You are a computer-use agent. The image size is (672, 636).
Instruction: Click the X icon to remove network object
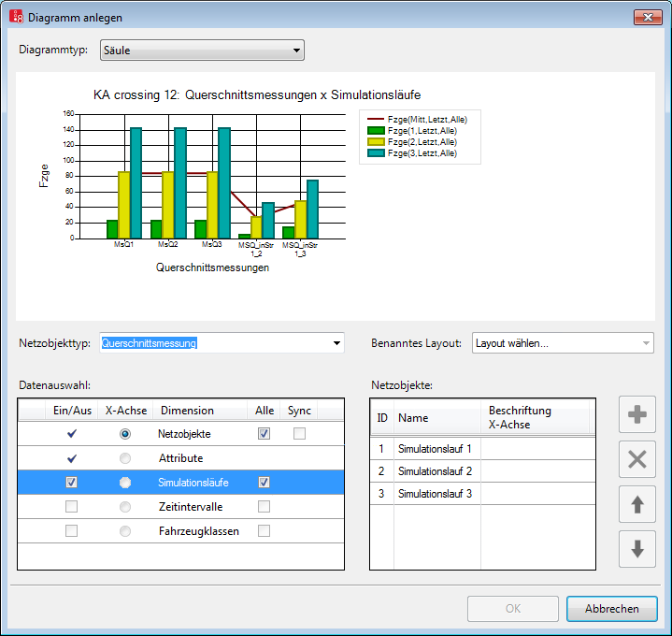[x=637, y=459]
